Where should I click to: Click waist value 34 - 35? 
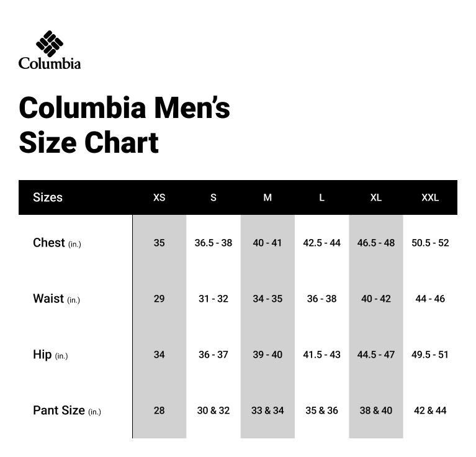[267, 299]
